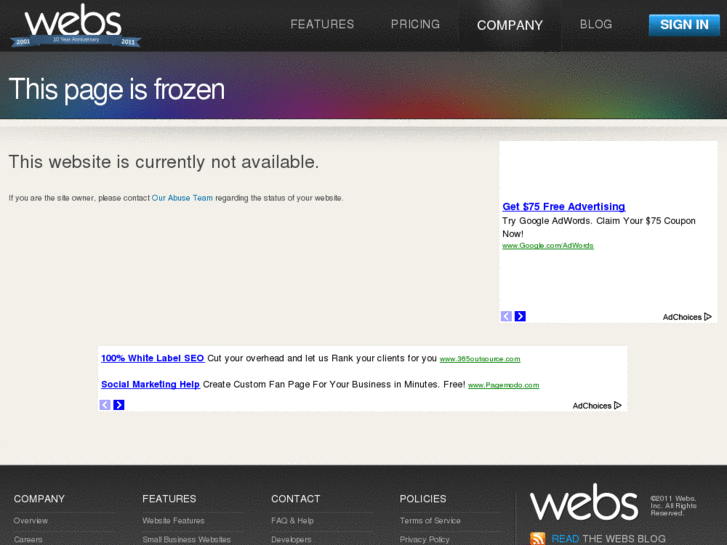Visit the www.Pagemodo.com link
727x545 pixels.
click(504, 385)
